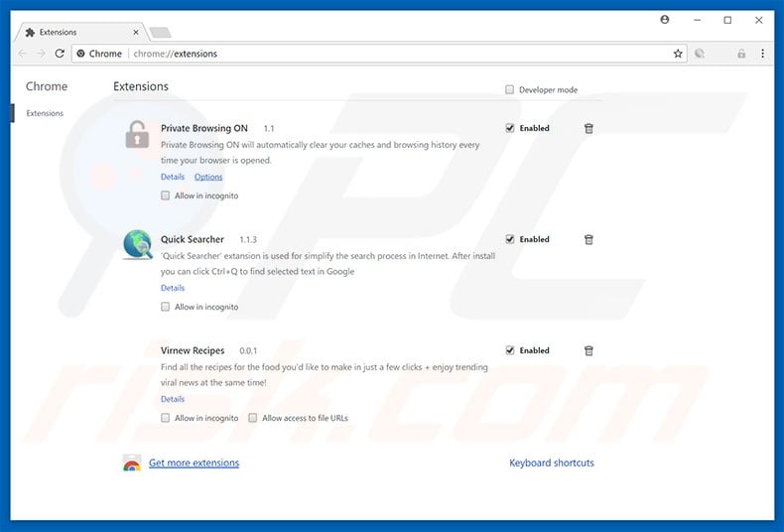Click the Chrome heading in sidebar
This screenshot has width=784, height=532.
[x=47, y=86]
